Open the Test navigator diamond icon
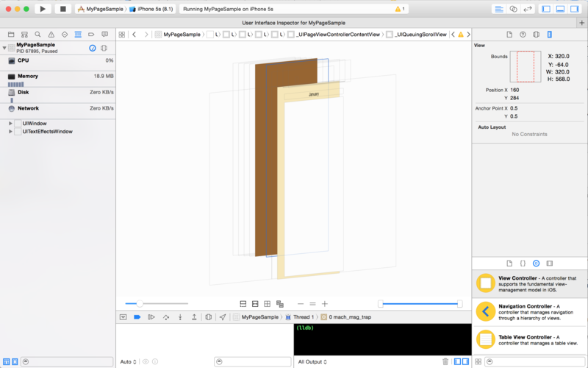Viewport: 588px width, 368px height. 65,35
